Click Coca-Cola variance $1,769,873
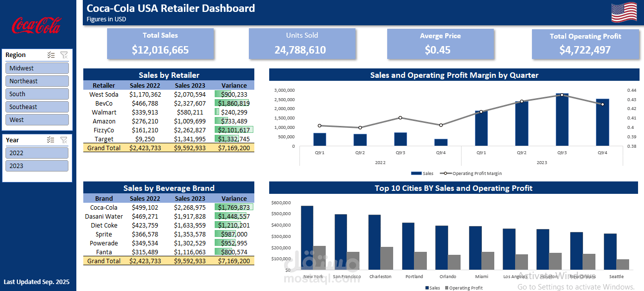644x291 pixels. click(x=234, y=207)
